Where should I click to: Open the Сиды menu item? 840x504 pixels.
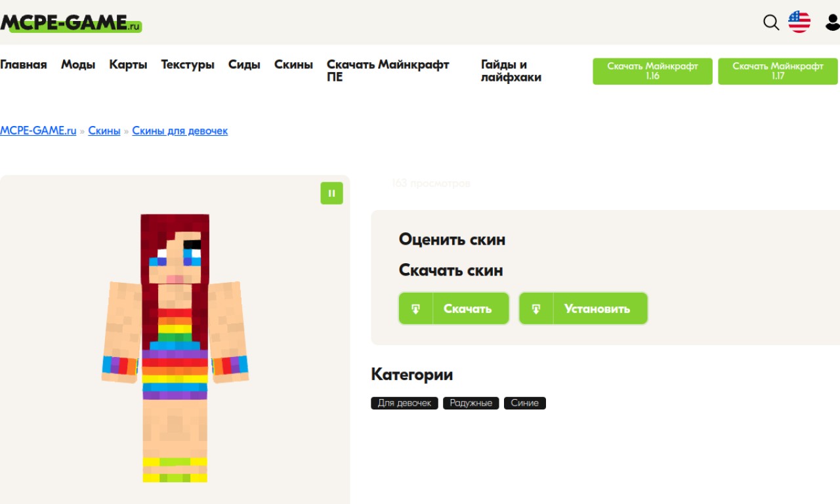pyautogui.click(x=244, y=64)
